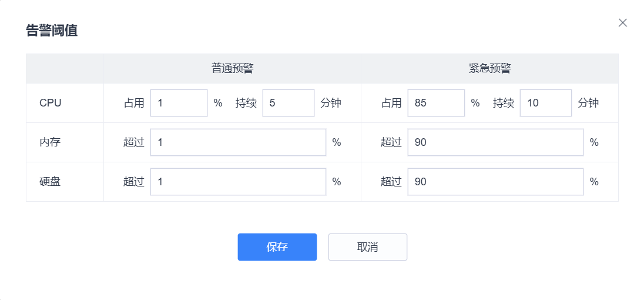Select CPU 紧急预警 占用 field showing 85

(436, 103)
